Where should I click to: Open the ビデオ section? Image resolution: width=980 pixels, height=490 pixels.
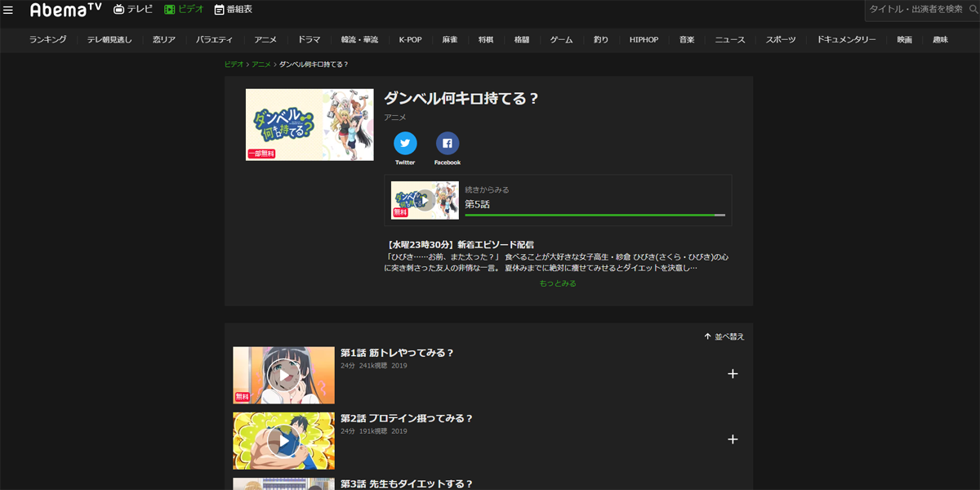[x=185, y=10]
